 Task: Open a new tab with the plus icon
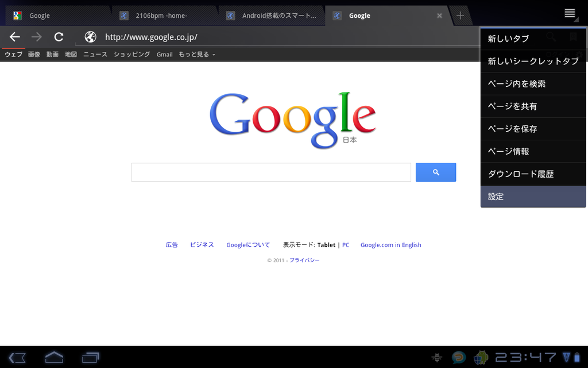(x=460, y=16)
